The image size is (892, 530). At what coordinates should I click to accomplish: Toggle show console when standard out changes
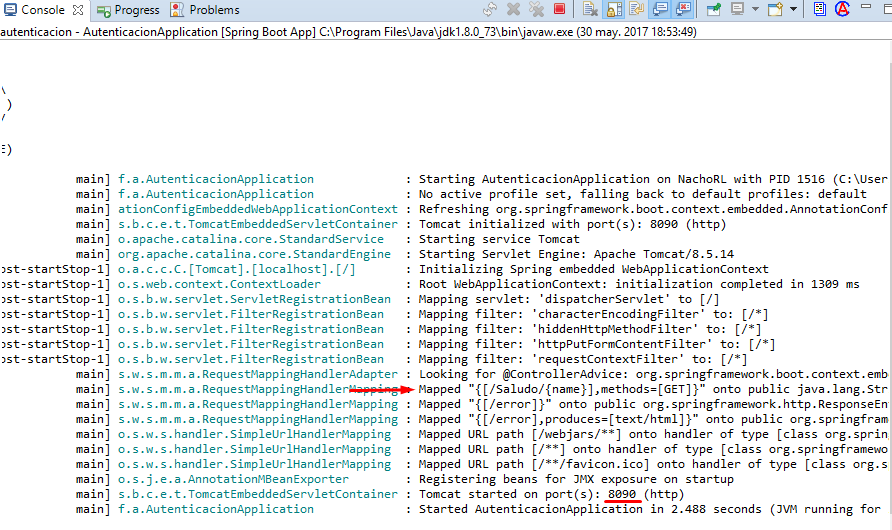point(661,10)
